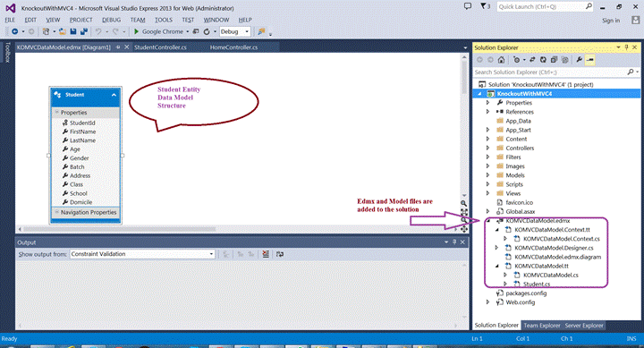Open the Debug configuration dropdown
Screen dimensions: 644x348
[x=235, y=31]
